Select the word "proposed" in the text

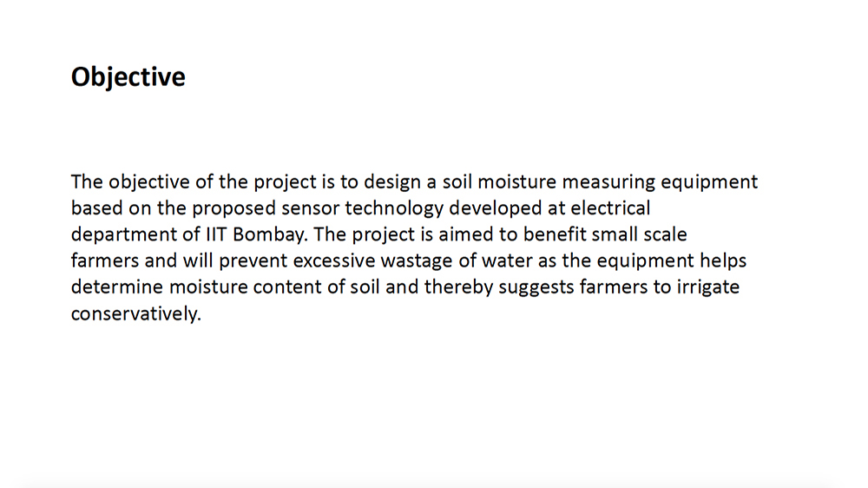point(233,208)
